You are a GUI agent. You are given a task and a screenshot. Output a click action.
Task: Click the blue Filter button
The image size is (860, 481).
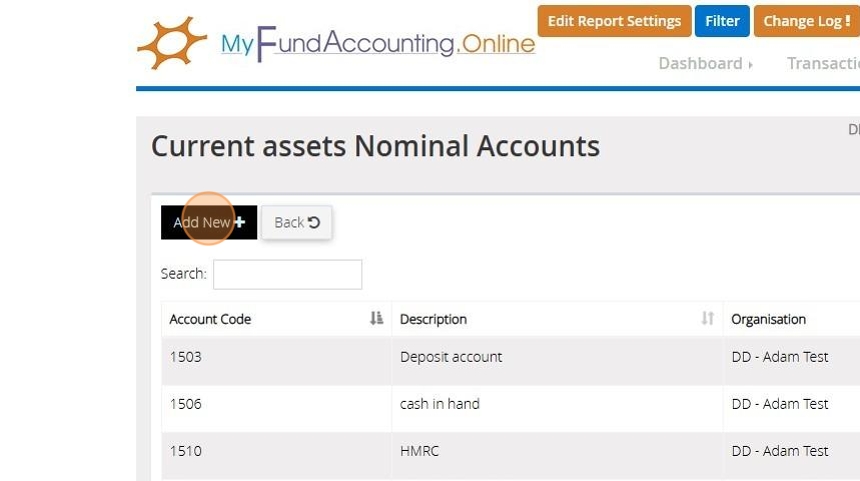pos(722,21)
